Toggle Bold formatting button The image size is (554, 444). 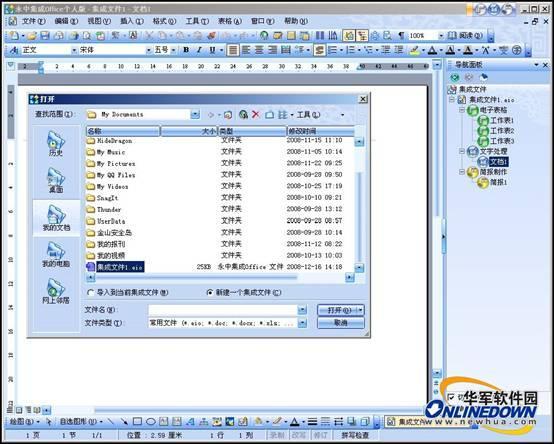pos(186,50)
